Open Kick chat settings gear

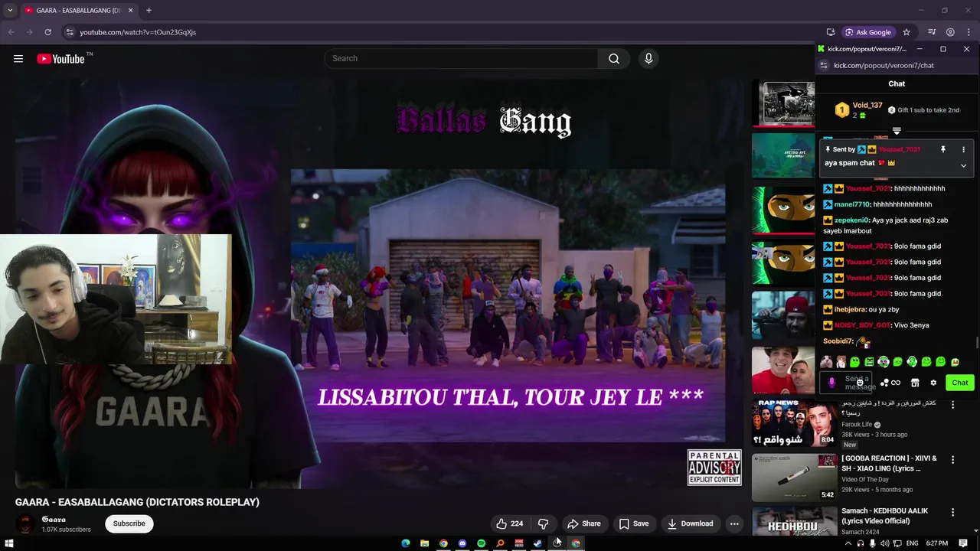tap(933, 383)
